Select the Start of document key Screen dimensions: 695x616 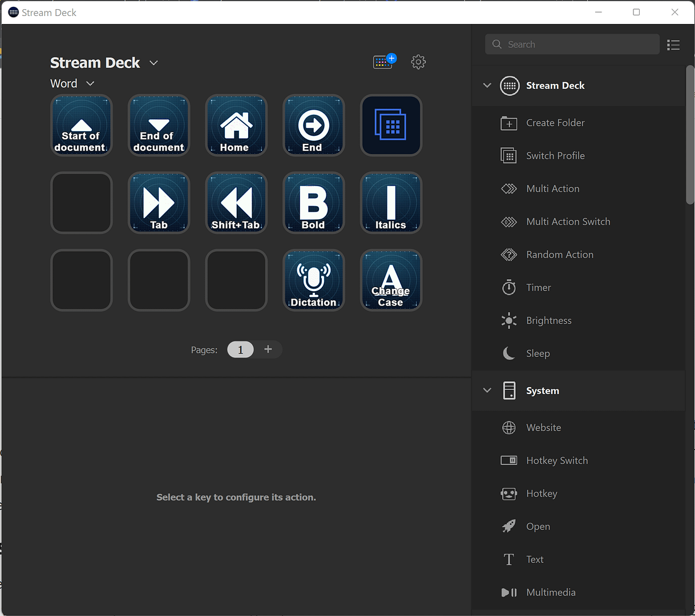[x=81, y=126]
